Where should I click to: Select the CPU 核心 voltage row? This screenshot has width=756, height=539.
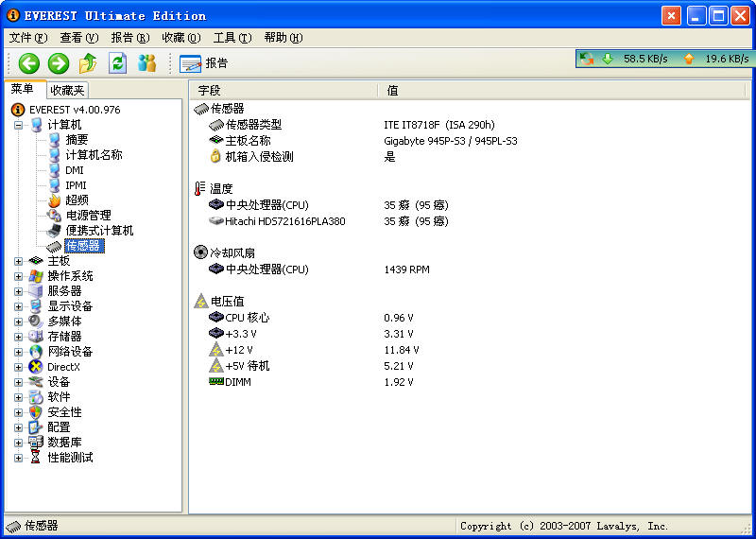[312, 318]
